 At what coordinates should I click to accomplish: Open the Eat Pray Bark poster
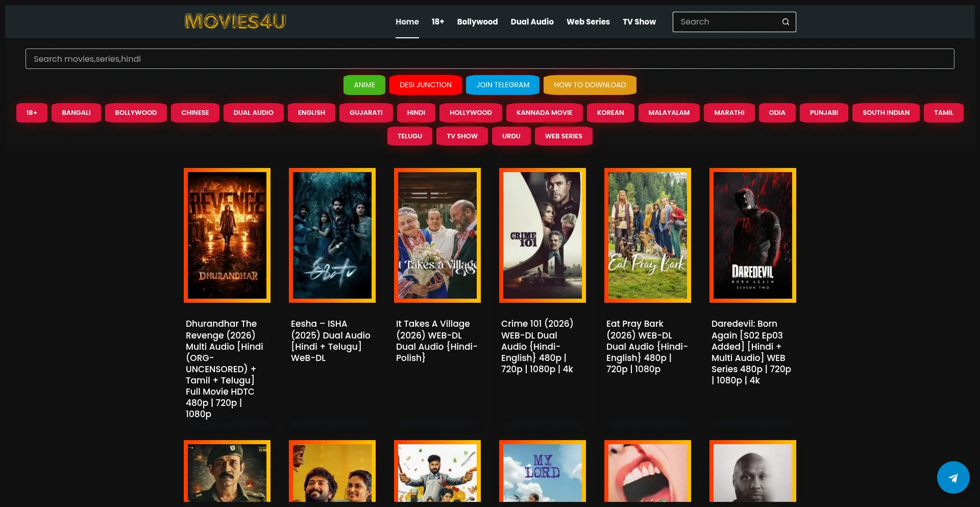tap(648, 235)
